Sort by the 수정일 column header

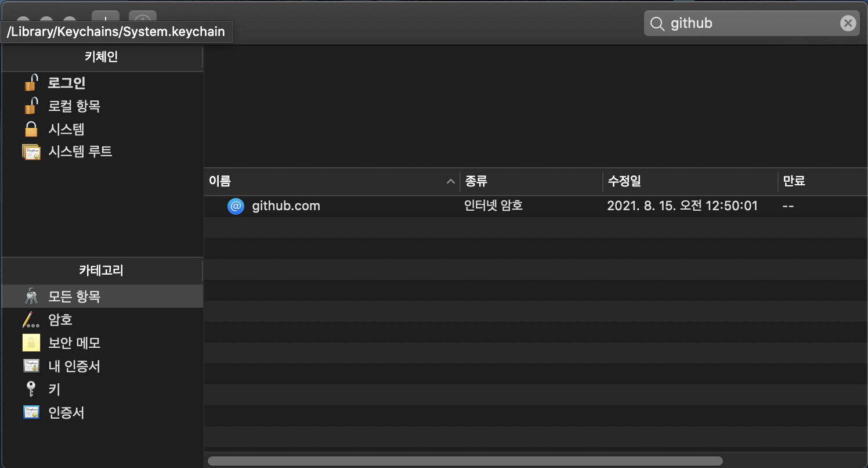click(x=690, y=182)
